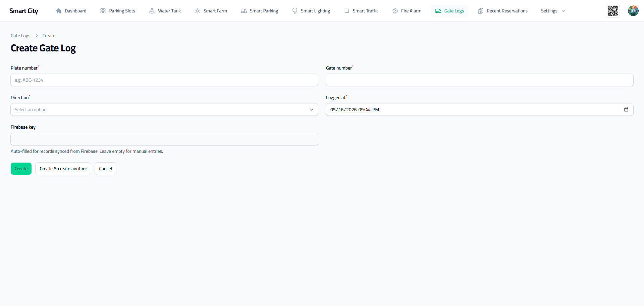Open Smart Traffic menu item
The width and height of the screenshot is (644, 306).
[x=361, y=11]
